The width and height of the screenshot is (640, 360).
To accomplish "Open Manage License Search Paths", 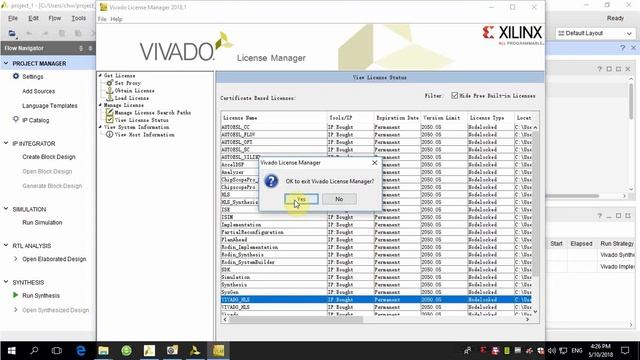I will tap(152, 113).
